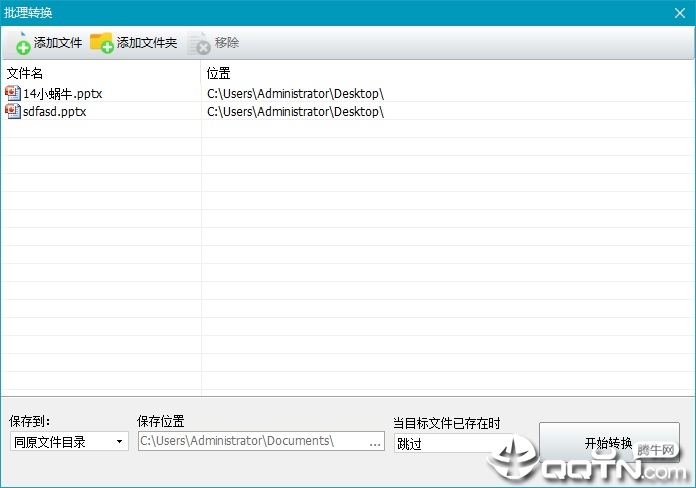Click location path of sdfasd.pptx row

click(295, 111)
